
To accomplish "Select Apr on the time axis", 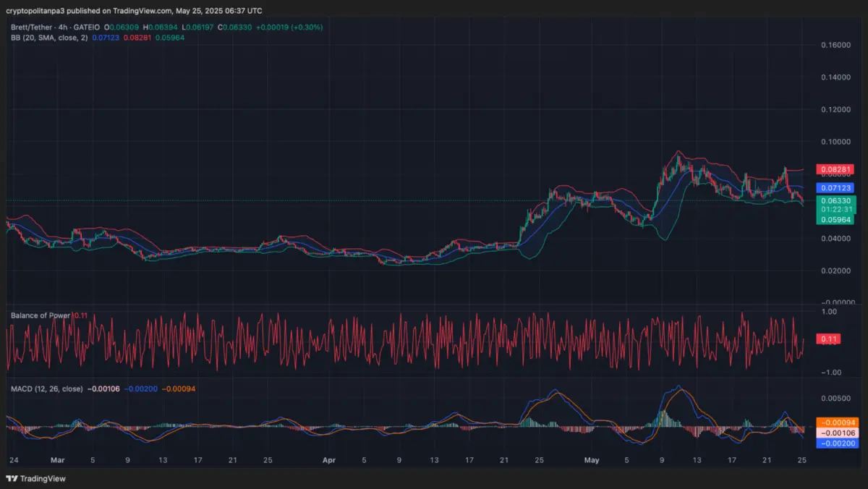I will [329, 460].
